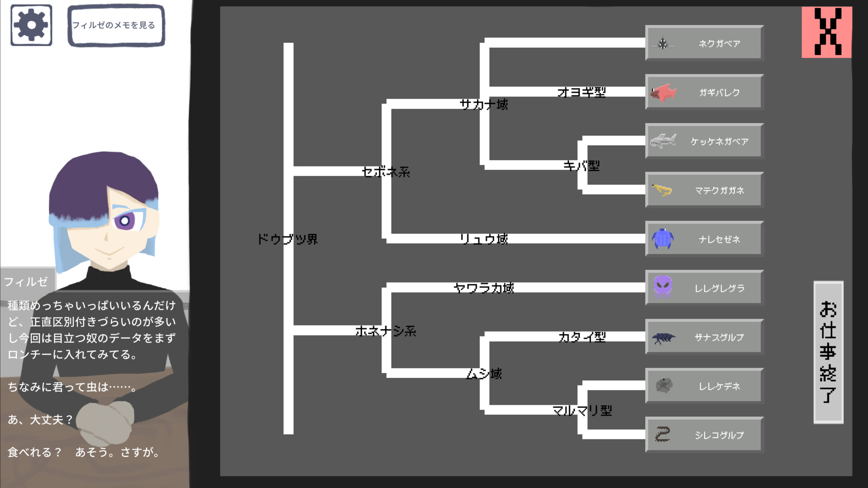868x488 pixels.
Task: Close the tree view with the red X
Action: (x=826, y=32)
